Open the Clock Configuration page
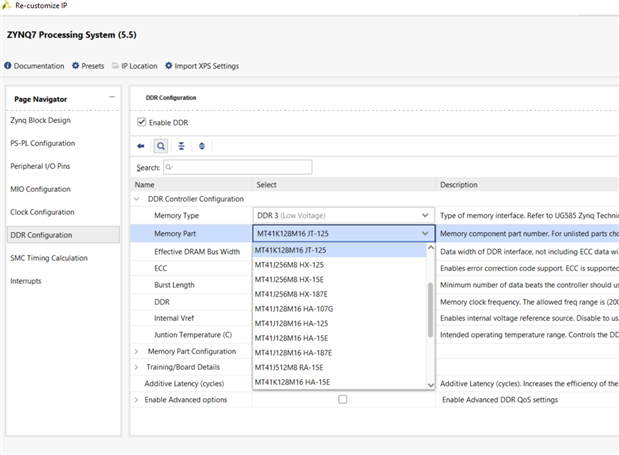619x455 pixels. [x=42, y=212]
